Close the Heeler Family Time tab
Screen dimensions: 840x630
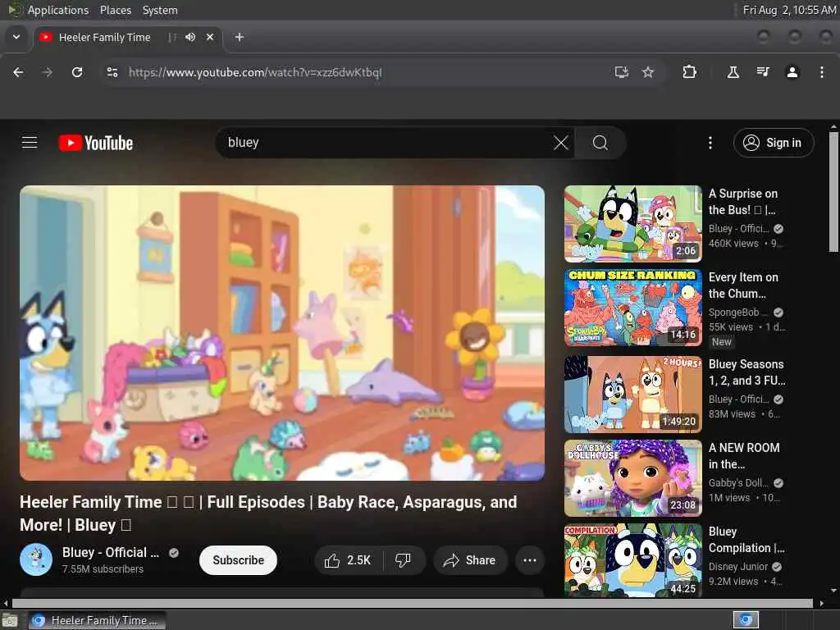point(210,37)
